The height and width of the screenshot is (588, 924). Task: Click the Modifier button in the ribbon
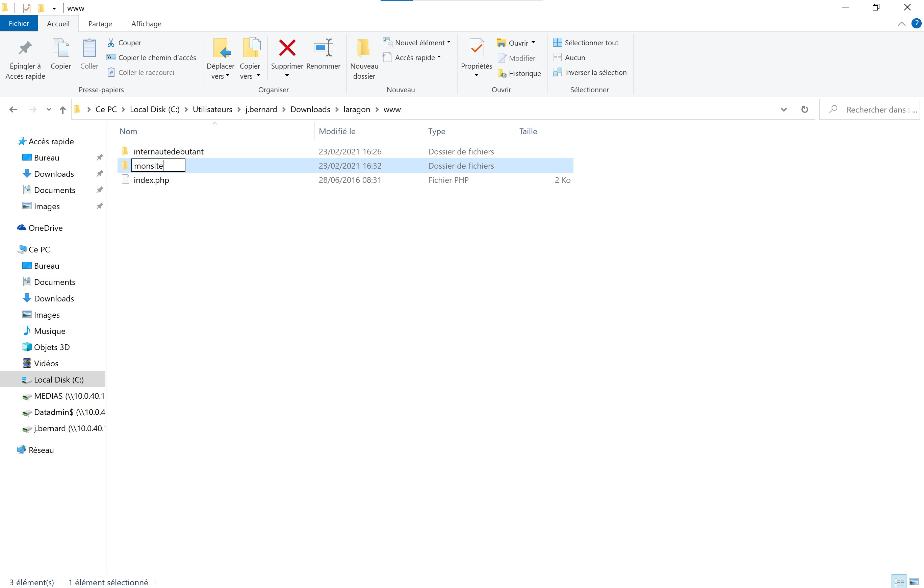point(516,58)
